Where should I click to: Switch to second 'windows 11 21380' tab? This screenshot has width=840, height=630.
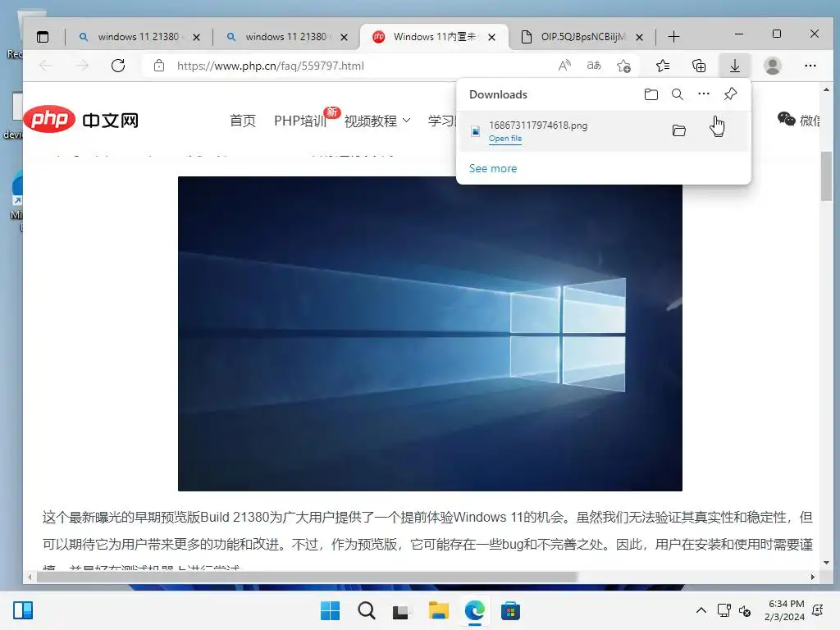coord(286,36)
